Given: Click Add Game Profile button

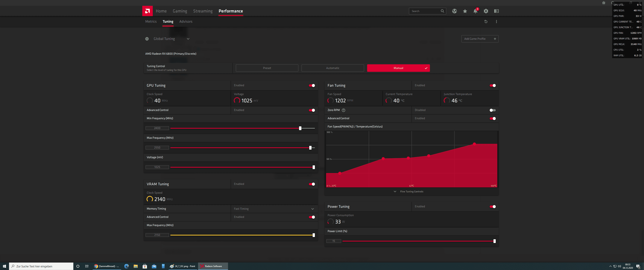Looking at the screenshot, I should tap(480, 39).
